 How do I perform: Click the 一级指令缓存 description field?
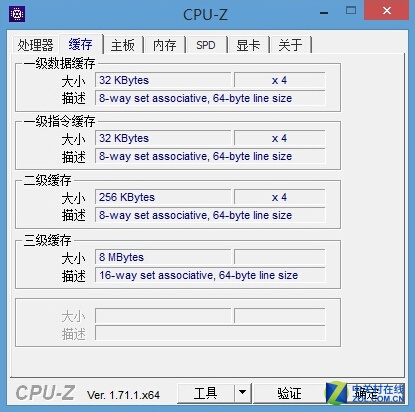210,156
